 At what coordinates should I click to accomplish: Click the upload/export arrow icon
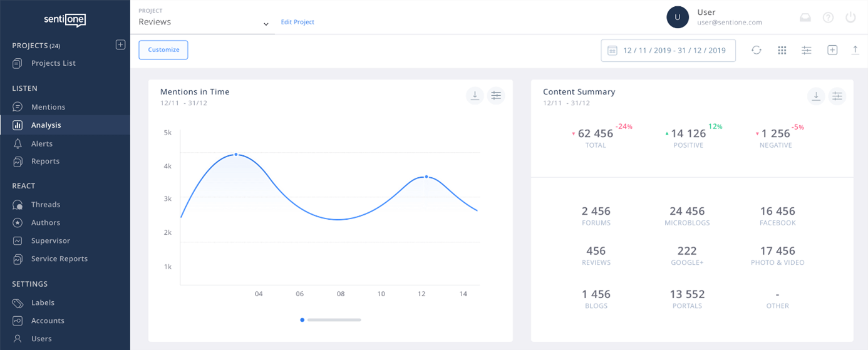[855, 50]
